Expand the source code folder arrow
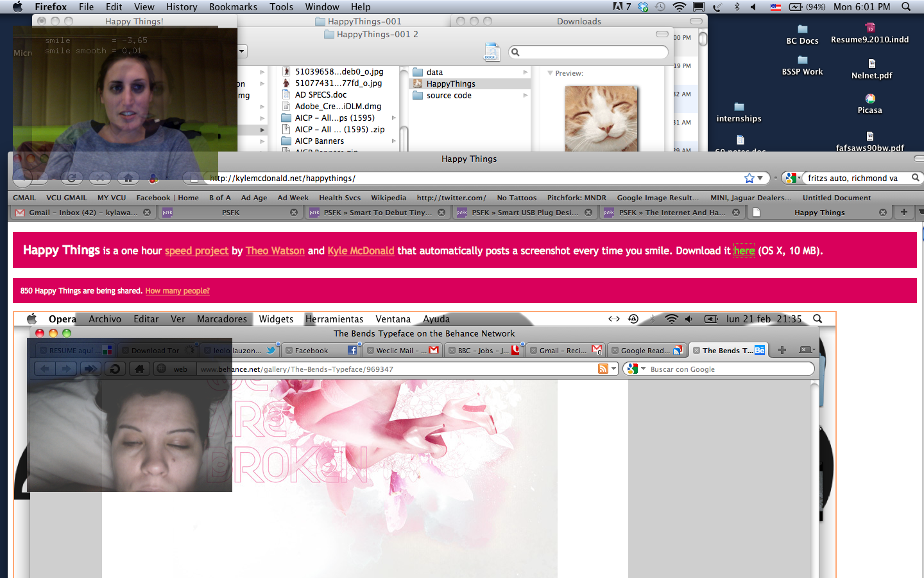This screenshot has width=924, height=578. coord(526,96)
